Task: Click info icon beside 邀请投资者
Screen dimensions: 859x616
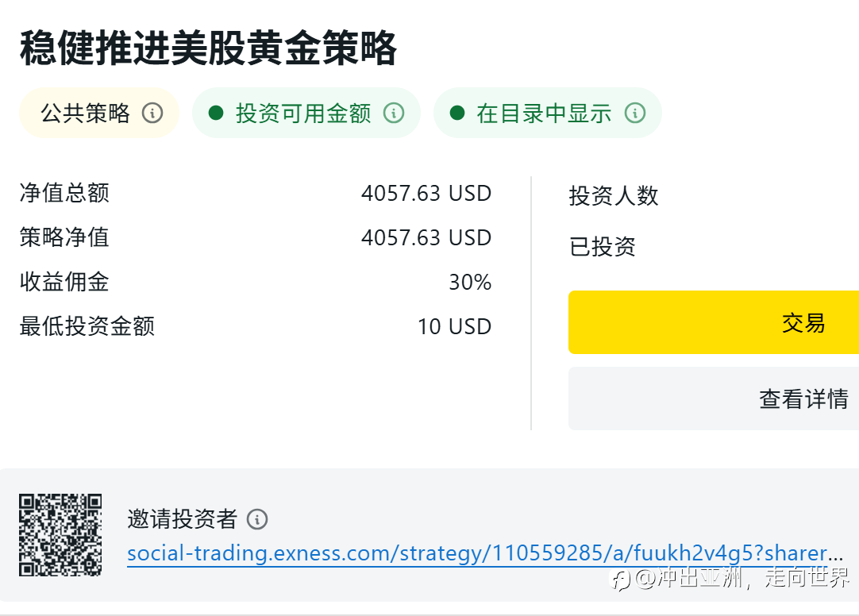Action: point(257,520)
